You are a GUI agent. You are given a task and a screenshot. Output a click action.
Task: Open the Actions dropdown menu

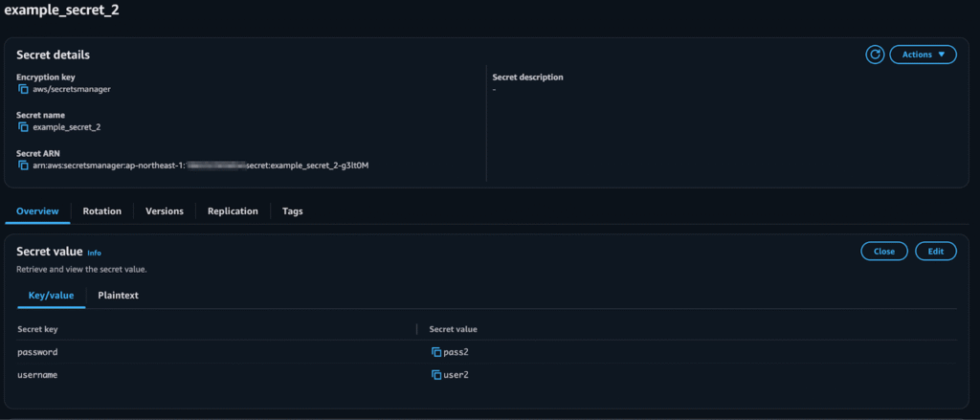(x=923, y=55)
